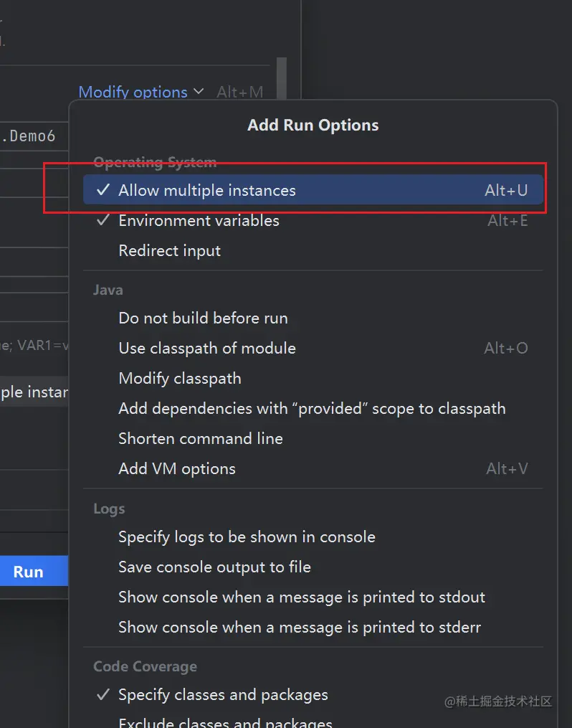Toggle Specify classes and packages option
Viewport: 572px width, 728px height.
tap(223, 695)
